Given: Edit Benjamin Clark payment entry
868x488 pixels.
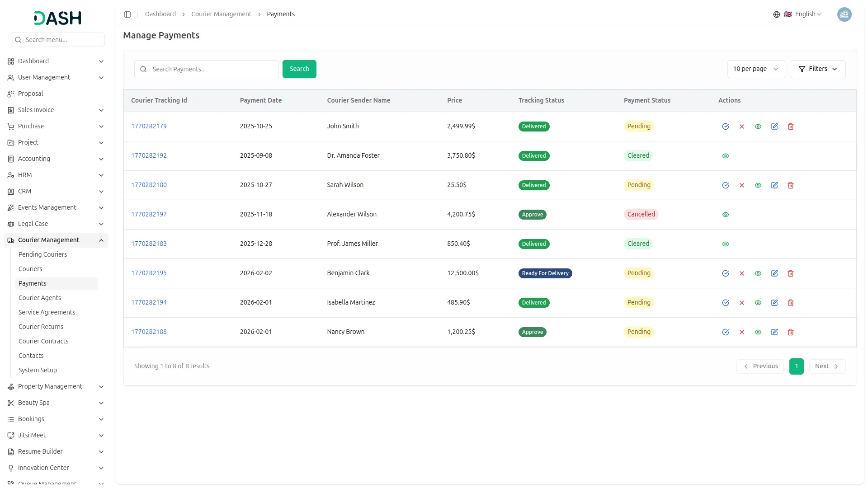Looking at the screenshot, I should click(774, 273).
